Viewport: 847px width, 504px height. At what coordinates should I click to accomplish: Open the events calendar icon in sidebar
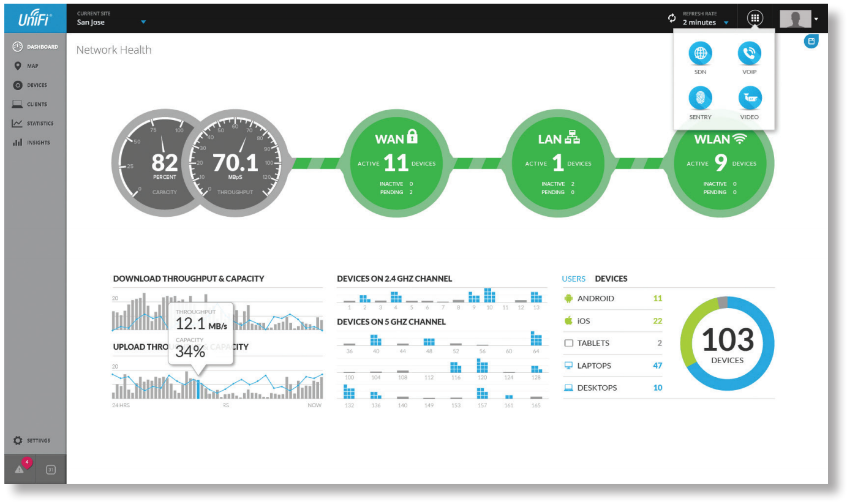51,470
